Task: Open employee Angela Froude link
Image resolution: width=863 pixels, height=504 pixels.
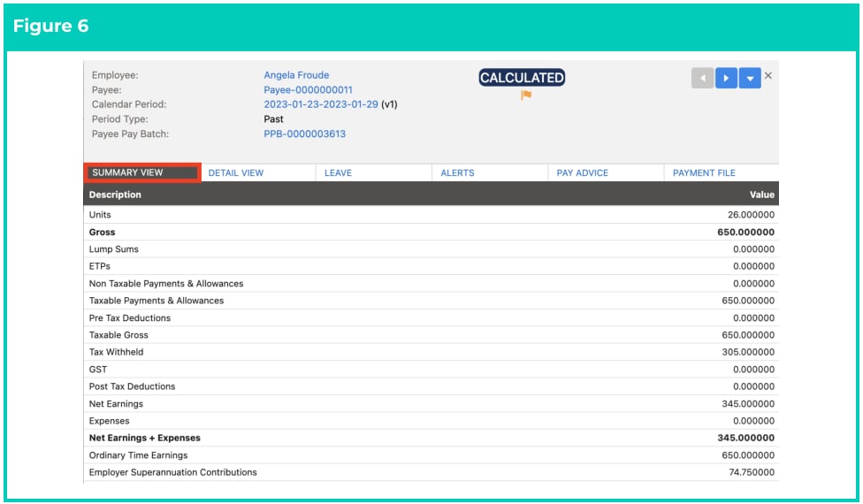Action: coord(296,75)
